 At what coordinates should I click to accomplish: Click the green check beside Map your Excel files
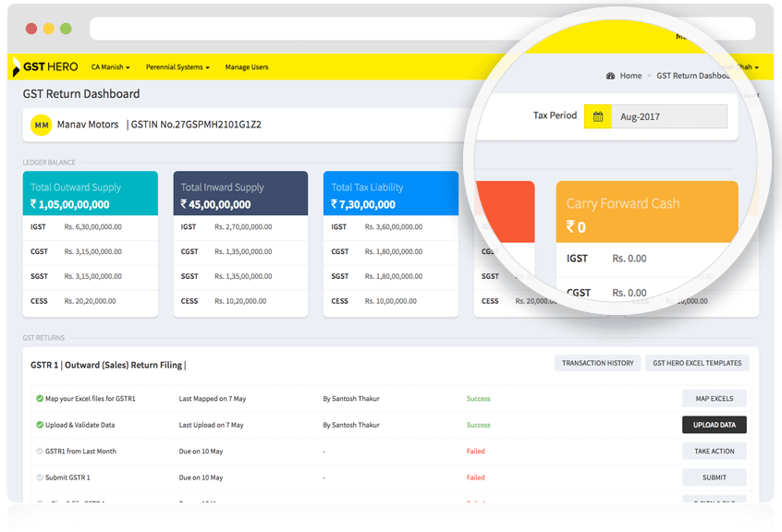40,398
